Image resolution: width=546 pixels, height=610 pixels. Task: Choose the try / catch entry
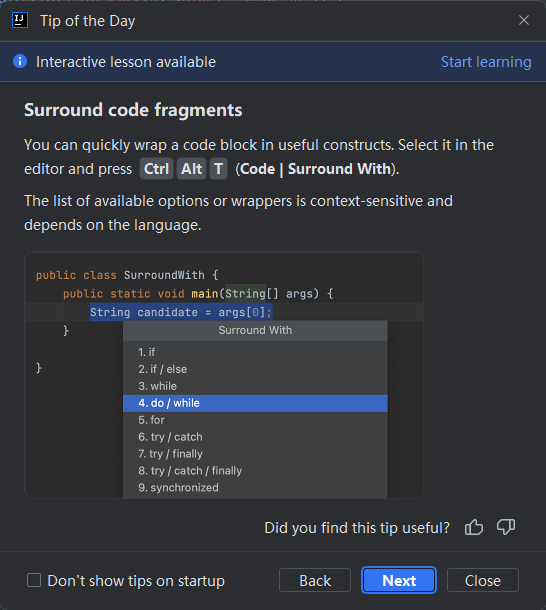pos(255,437)
